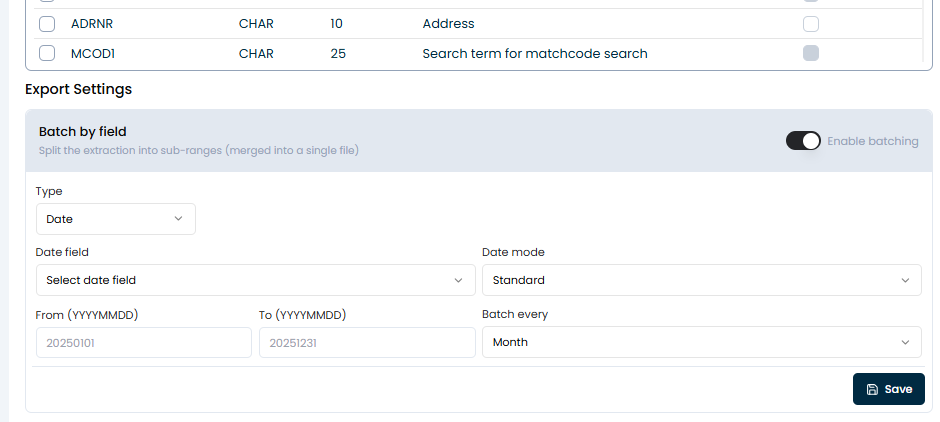Tick the row checkbox for ADRNR
This screenshot has height=422, width=940.
tap(47, 24)
